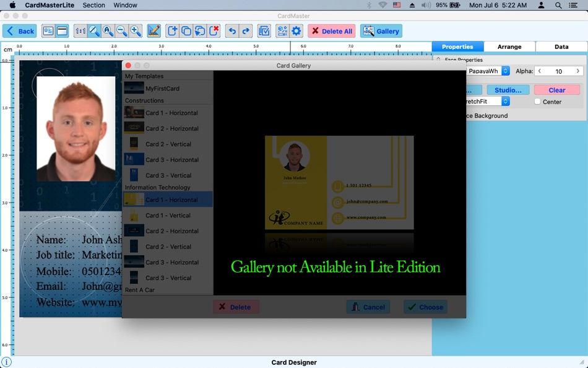The width and height of the screenshot is (588, 368).
Task: Duplicate the selected object icon
Action: pos(186,31)
